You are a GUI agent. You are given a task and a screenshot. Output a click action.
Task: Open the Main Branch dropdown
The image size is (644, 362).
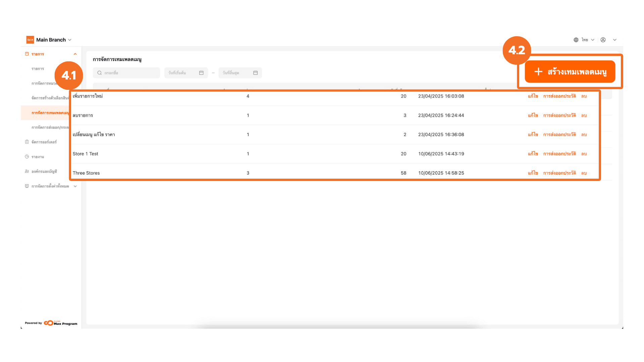[70, 40]
